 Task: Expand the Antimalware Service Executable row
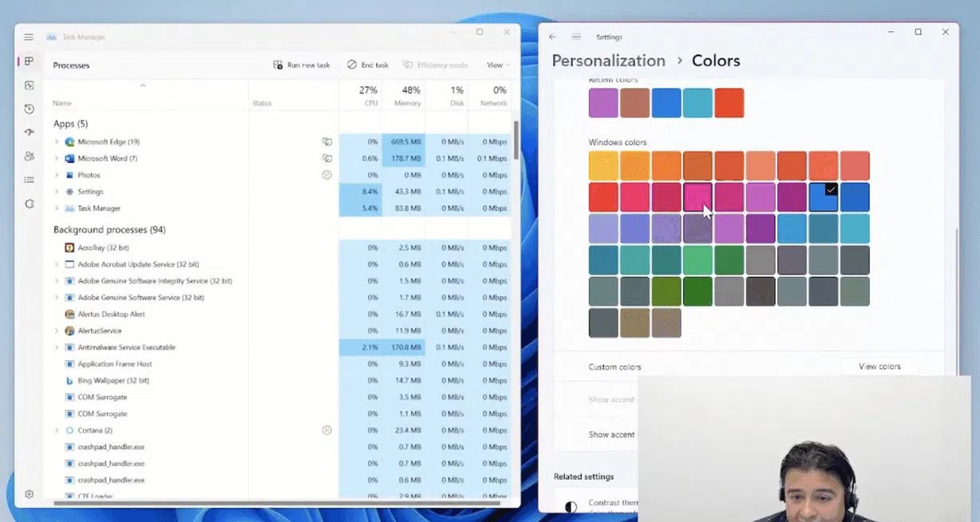click(x=57, y=347)
